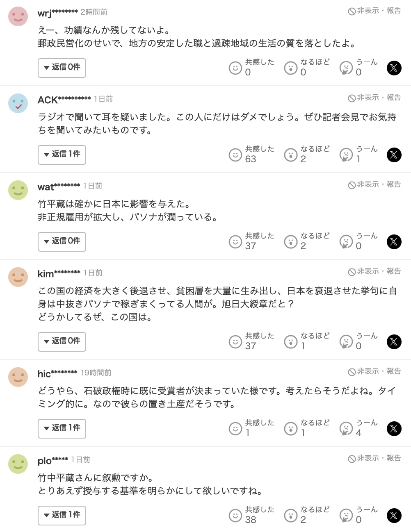
Task: Click username kim********
Action: (59, 273)
